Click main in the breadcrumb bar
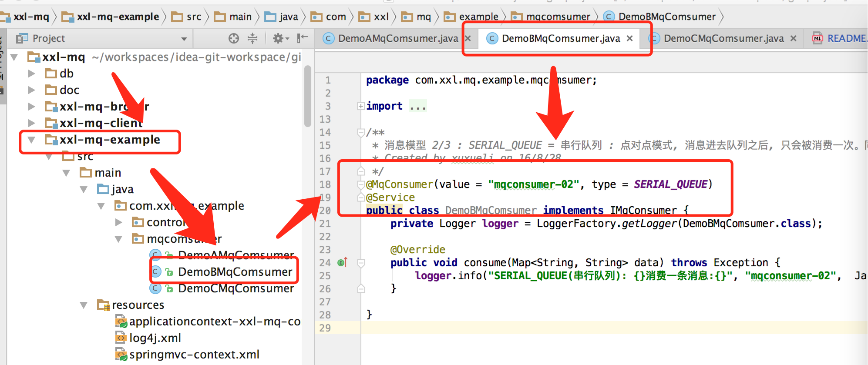The width and height of the screenshot is (868, 365). (233, 17)
